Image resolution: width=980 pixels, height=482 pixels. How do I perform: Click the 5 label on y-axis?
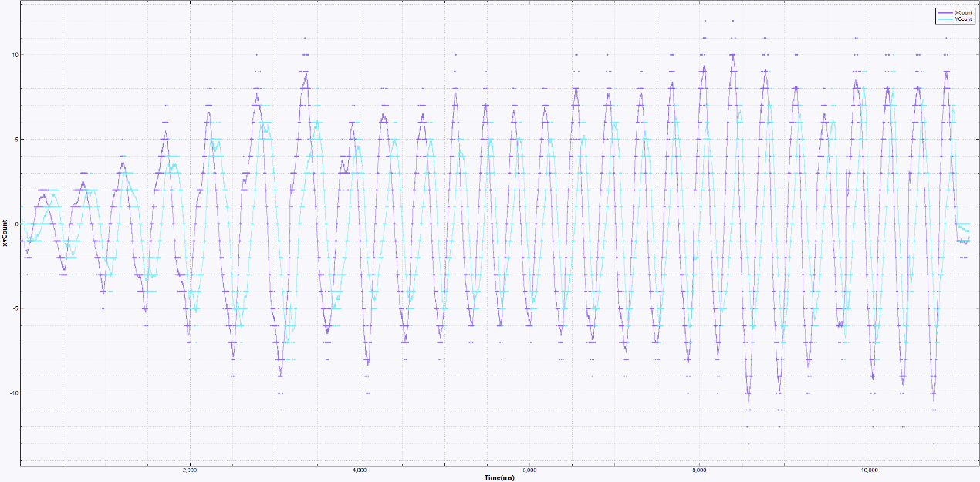click(x=15, y=140)
